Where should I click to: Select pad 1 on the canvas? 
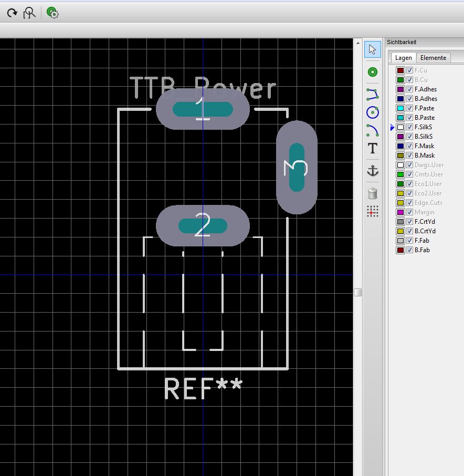point(203,109)
